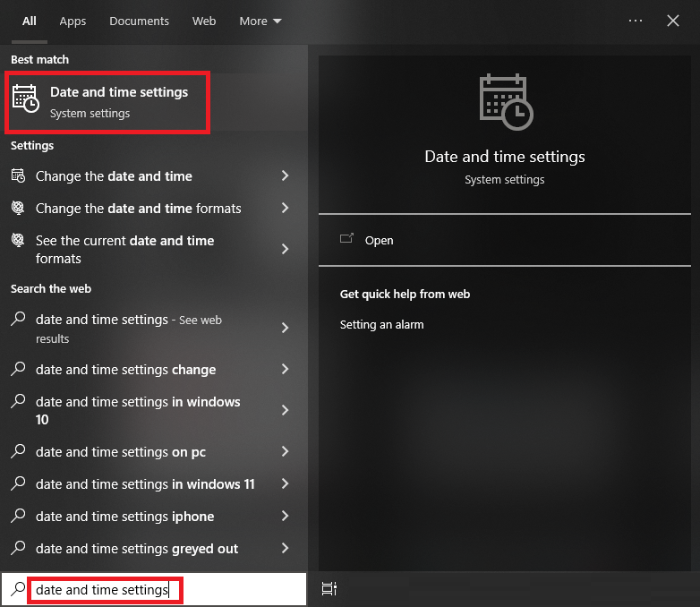Image resolution: width=700 pixels, height=607 pixels.
Task: Expand arrow for on pc suggestion
Action: 285,451
